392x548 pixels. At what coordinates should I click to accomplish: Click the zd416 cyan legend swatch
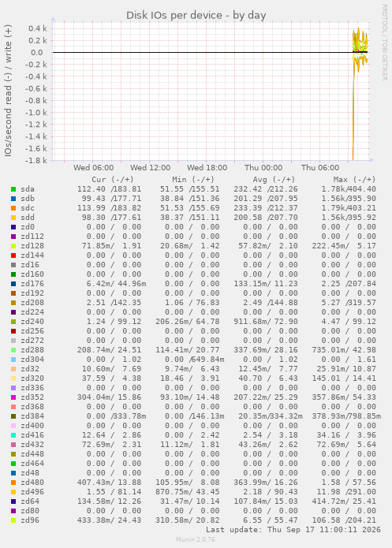point(13,435)
